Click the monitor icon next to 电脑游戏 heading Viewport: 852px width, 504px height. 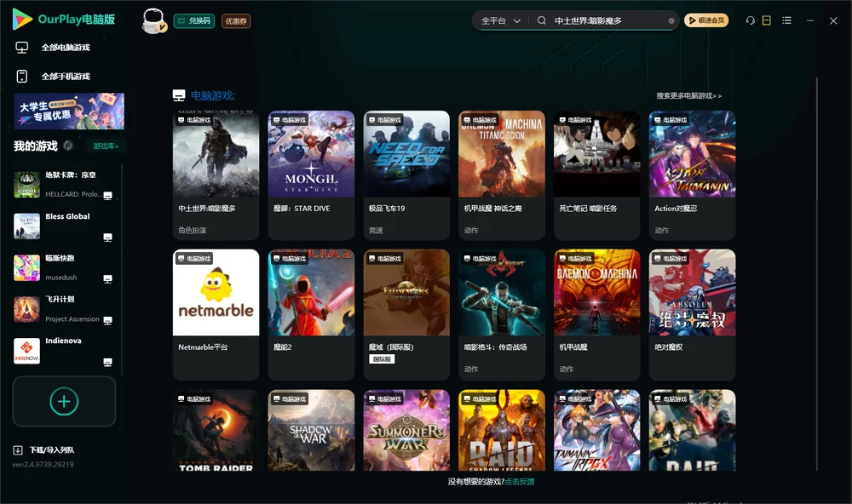(x=179, y=95)
